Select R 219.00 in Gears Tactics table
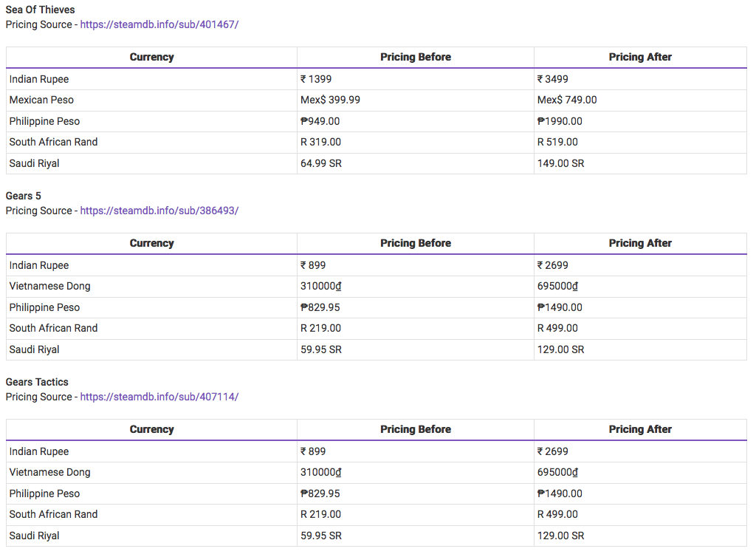The image size is (756, 557). pyautogui.click(x=320, y=514)
